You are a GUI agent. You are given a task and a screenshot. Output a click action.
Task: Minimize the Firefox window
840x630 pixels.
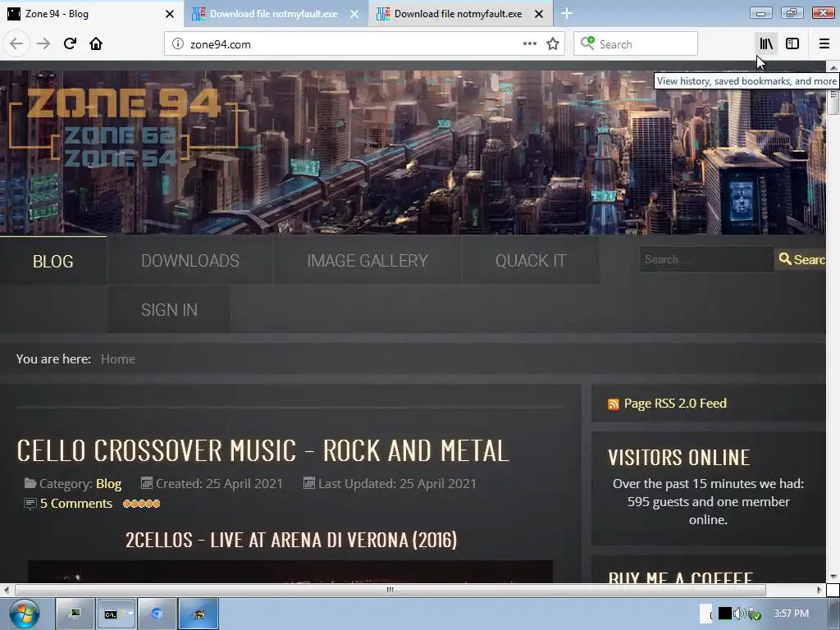760,13
